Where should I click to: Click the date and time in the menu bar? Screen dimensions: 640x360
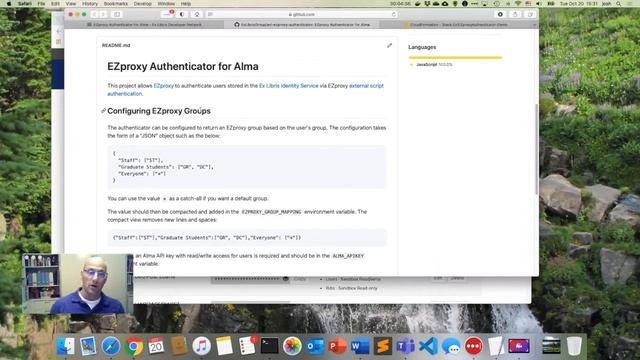[x=578, y=3]
